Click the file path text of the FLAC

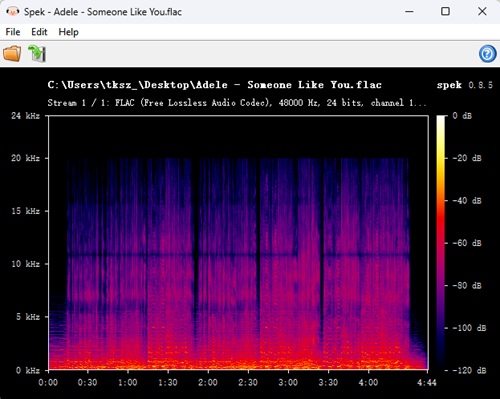214,85
